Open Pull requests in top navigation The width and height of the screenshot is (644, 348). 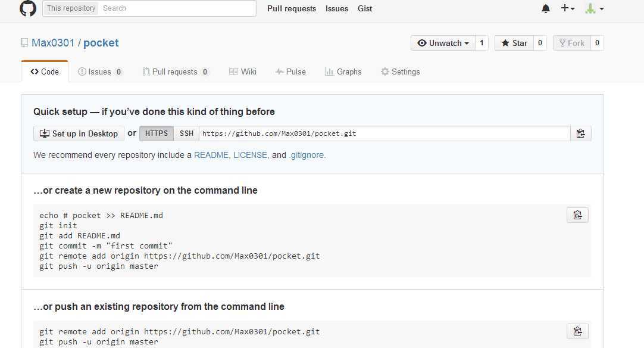292,8
